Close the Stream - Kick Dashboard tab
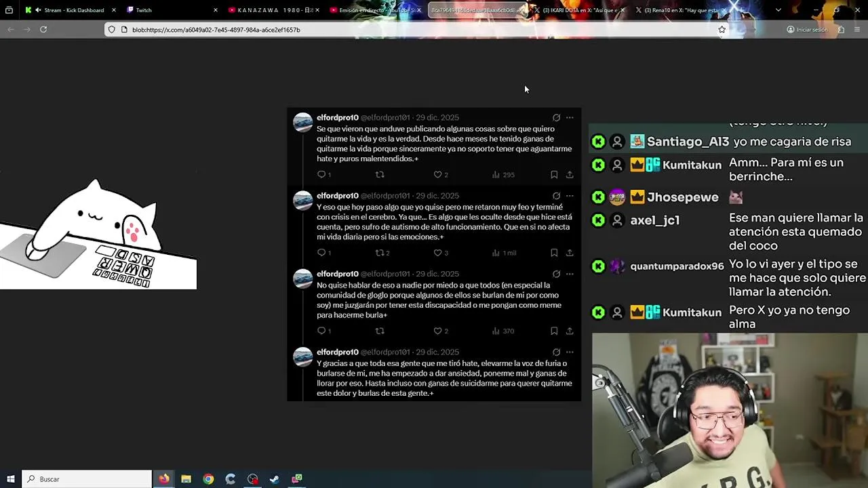Viewport: 868px width, 488px height. tap(113, 10)
